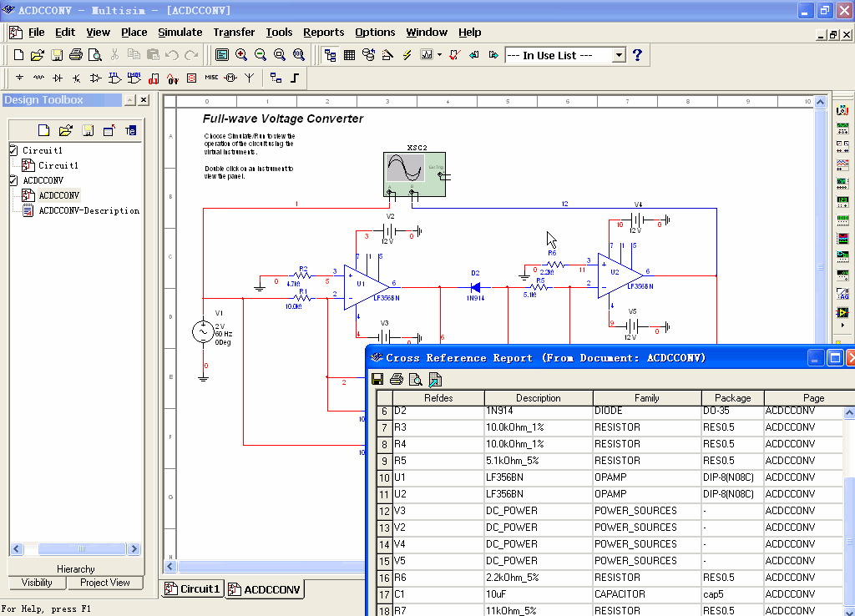Place a basic resistor component

(38, 78)
